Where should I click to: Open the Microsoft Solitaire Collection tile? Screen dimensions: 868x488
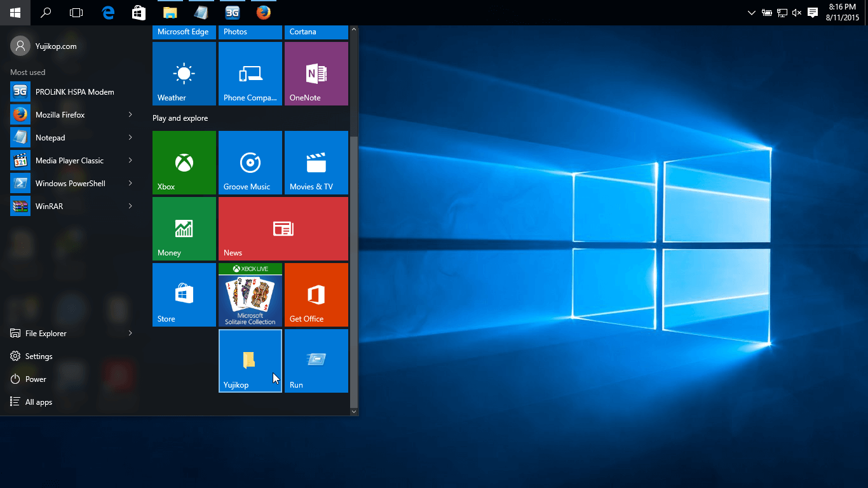tap(250, 295)
